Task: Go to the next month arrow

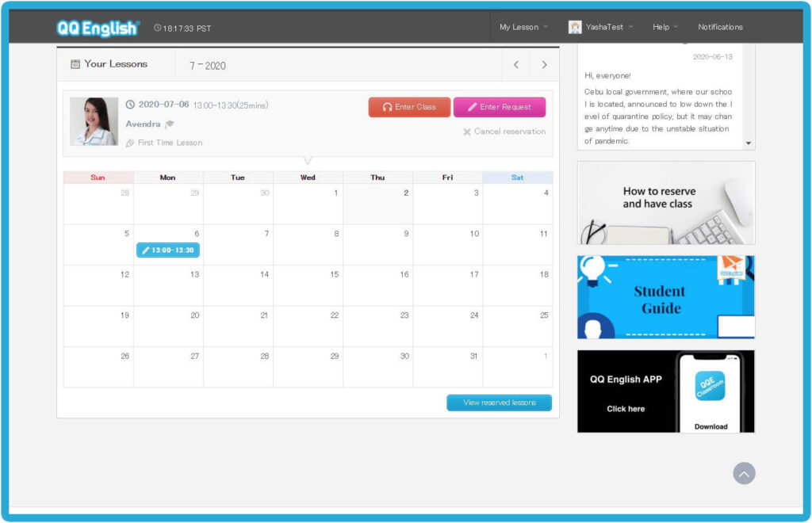Action: point(544,65)
